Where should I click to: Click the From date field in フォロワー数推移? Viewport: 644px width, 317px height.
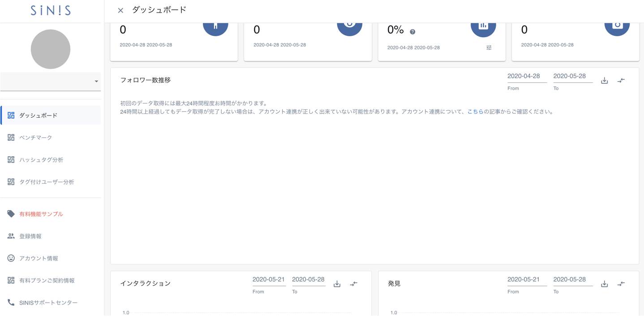(x=526, y=77)
